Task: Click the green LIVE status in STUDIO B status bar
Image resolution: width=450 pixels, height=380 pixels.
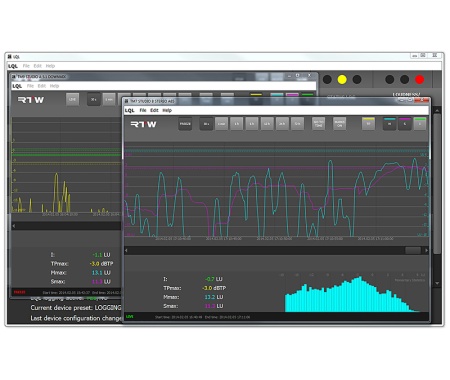Action: pyautogui.click(x=130, y=317)
